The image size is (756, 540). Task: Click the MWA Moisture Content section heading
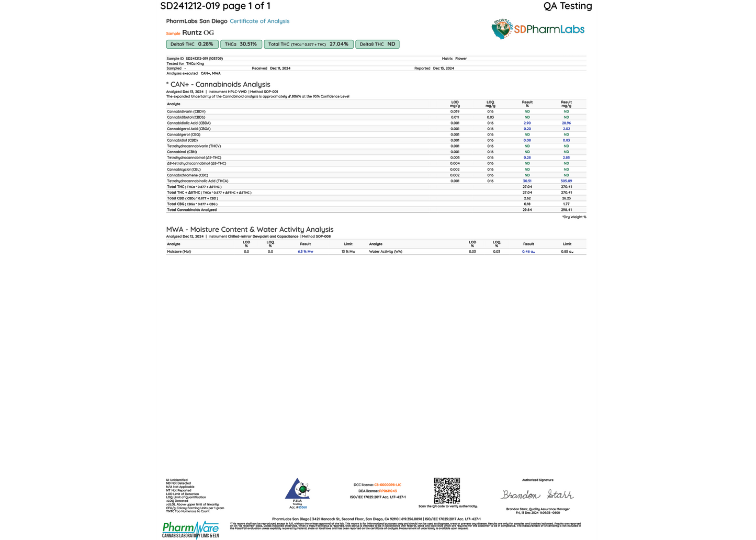(250, 230)
